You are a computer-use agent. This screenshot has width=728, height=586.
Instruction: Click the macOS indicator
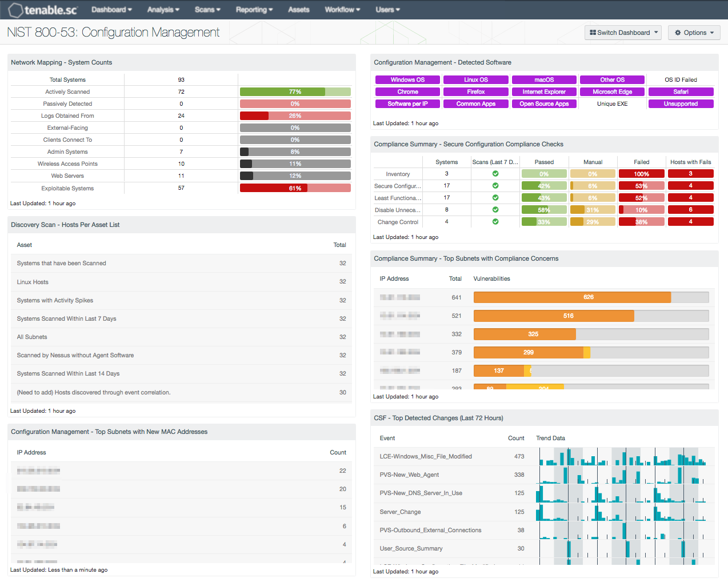(x=544, y=80)
